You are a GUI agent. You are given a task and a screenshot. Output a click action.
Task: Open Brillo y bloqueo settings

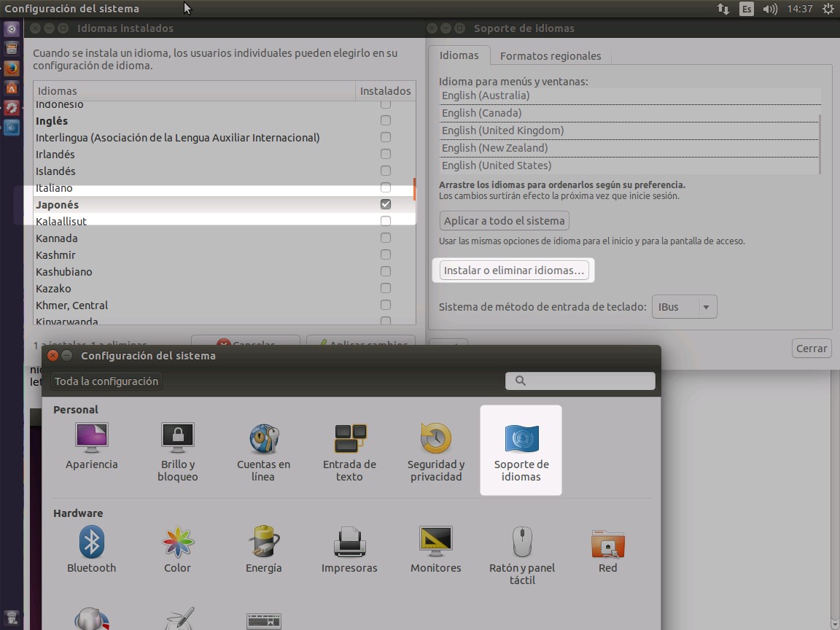point(178,451)
